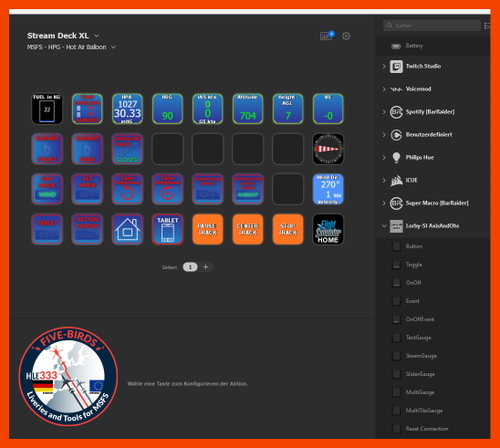Viewport: 500px width, 448px height.
Task: Click the PAUSE TRACK orange key
Action: [208, 229]
